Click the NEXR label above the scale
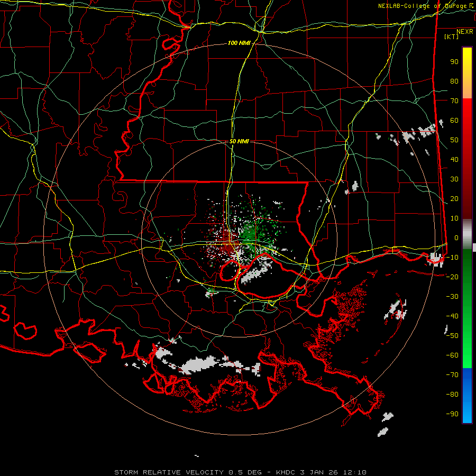476x476 pixels. tap(465, 32)
